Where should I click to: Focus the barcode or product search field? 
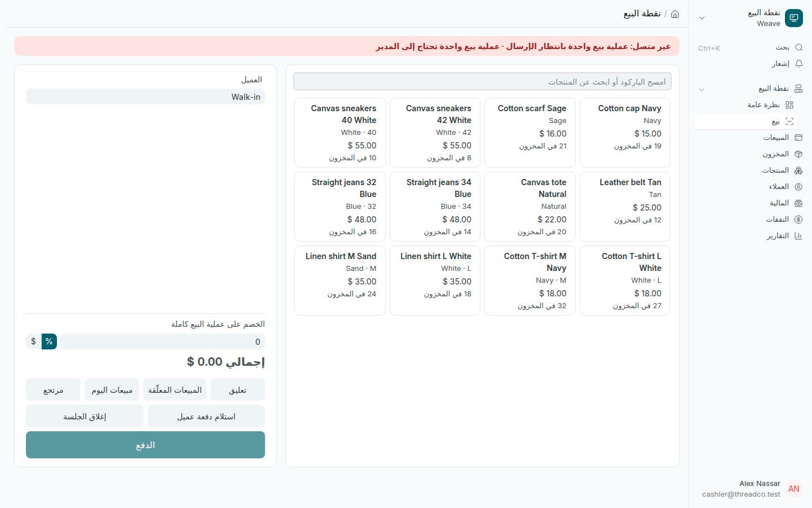tap(482, 81)
